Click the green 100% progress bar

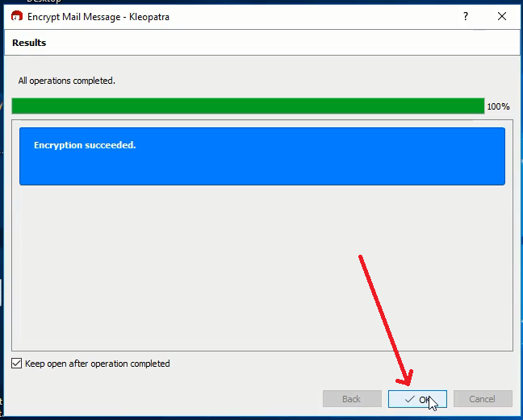click(x=248, y=106)
